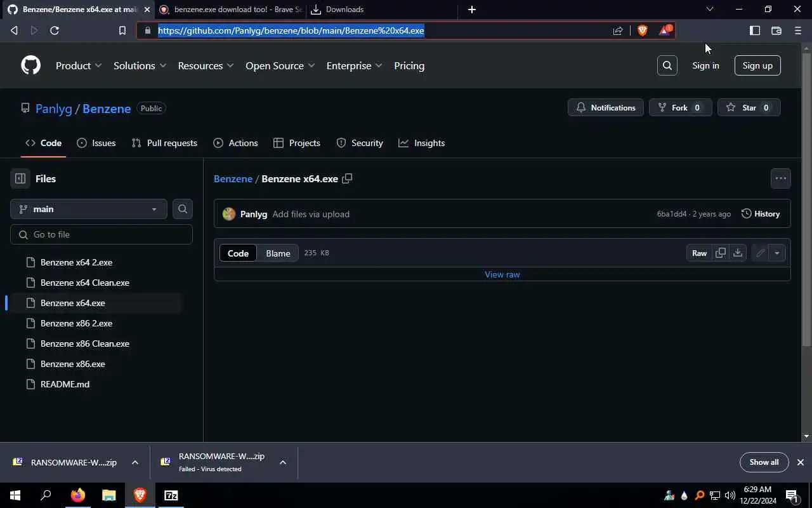The height and width of the screenshot is (508, 812).
Task: Click Windows Start button
Action: [x=15, y=495]
